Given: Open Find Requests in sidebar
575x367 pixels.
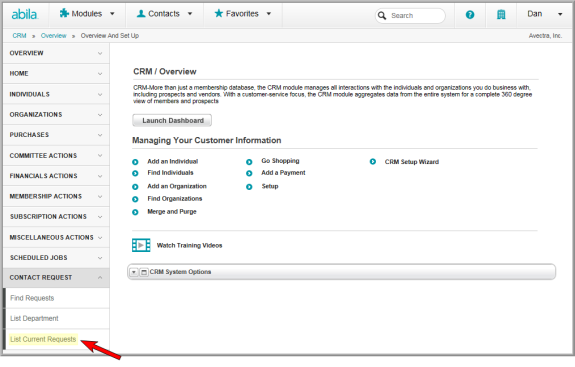Looking at the screenshot, I should pyautogui.click(x=32, y=298).
